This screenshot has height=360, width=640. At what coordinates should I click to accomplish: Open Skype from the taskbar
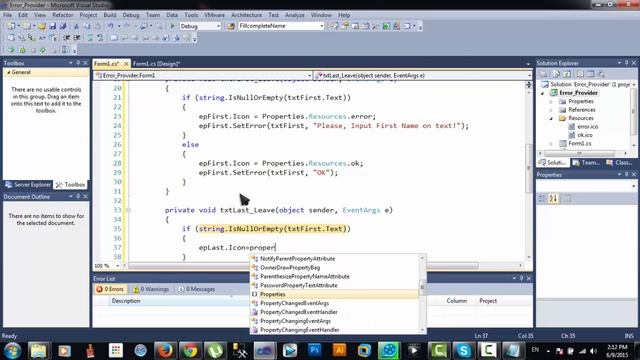coord(463,350)
